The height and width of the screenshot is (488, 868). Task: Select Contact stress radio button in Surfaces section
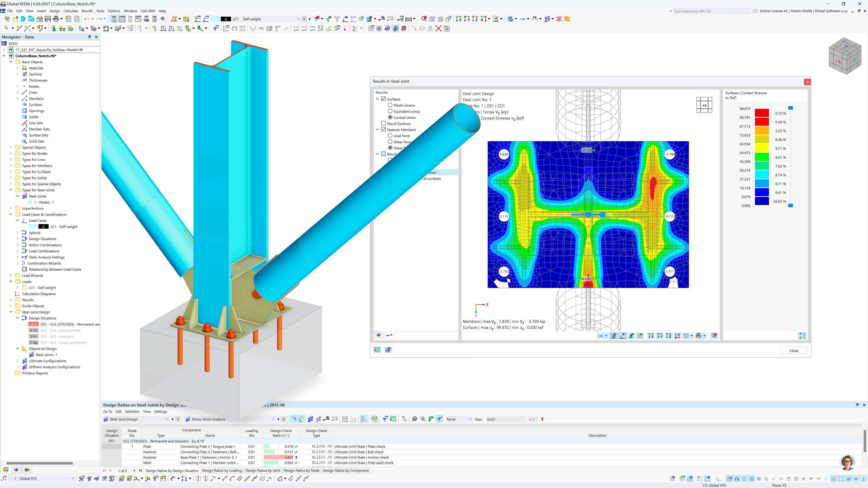coord(390,117)
